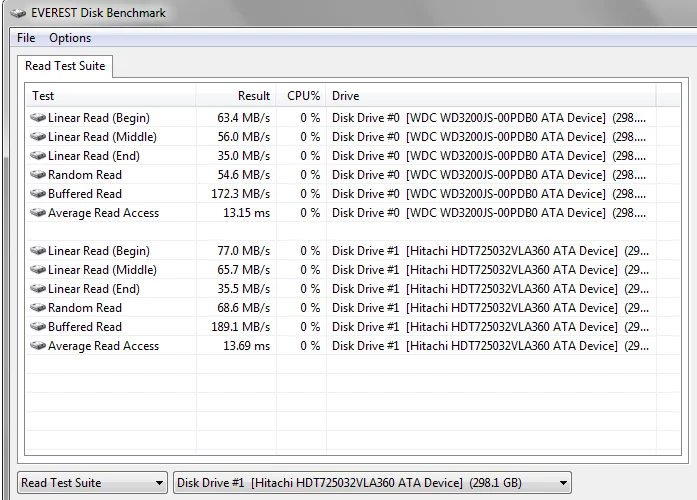The image size is (697, 500).
Task: Click disk icon of 189.1 MB/s Buffered Read
Action: 38,327
